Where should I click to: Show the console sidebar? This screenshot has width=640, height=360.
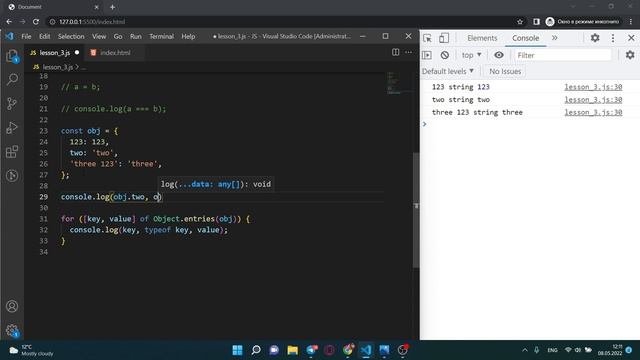click(427, 55)
